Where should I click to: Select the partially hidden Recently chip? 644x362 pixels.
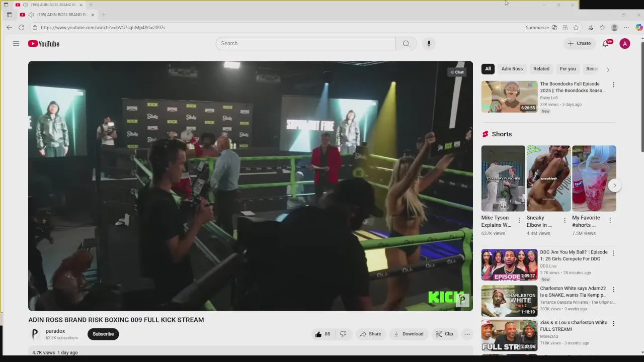point(592,69)
